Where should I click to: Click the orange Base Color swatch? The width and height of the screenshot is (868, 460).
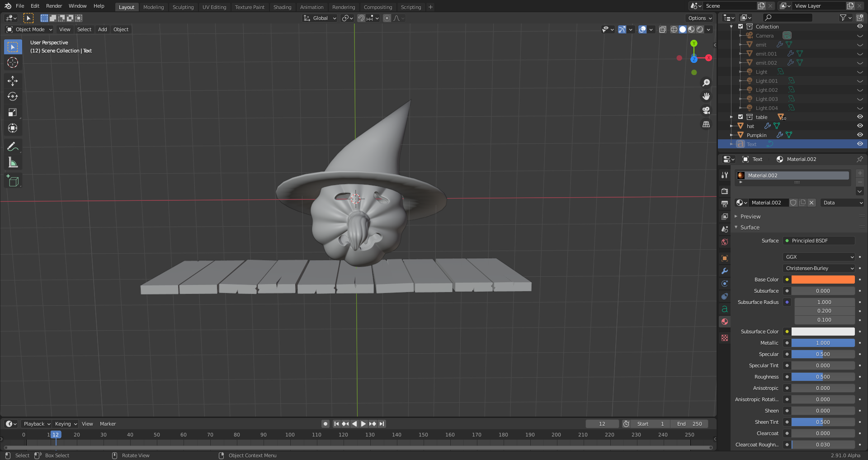(823, 280)
